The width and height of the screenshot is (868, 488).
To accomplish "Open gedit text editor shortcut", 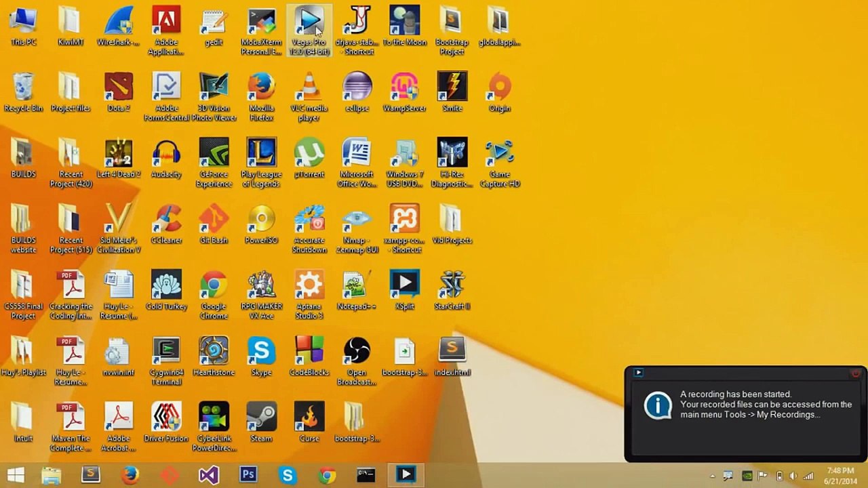I will 214,27.
